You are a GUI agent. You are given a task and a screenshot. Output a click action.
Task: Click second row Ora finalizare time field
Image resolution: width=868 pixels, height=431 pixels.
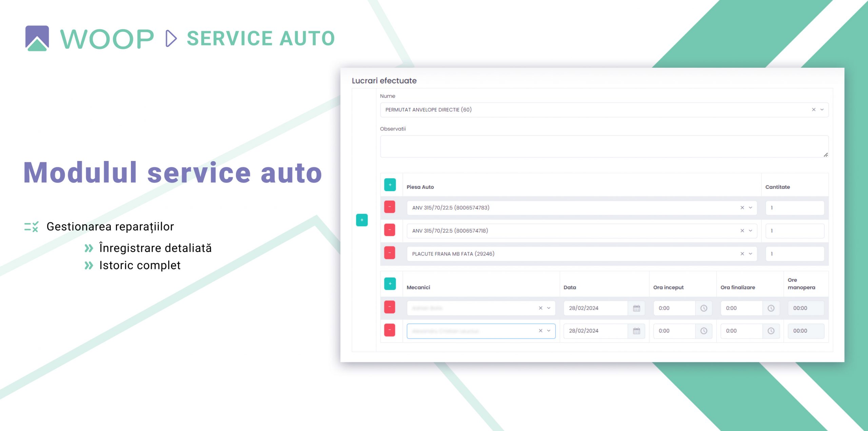pyautogui.click(x=742, y=331)
